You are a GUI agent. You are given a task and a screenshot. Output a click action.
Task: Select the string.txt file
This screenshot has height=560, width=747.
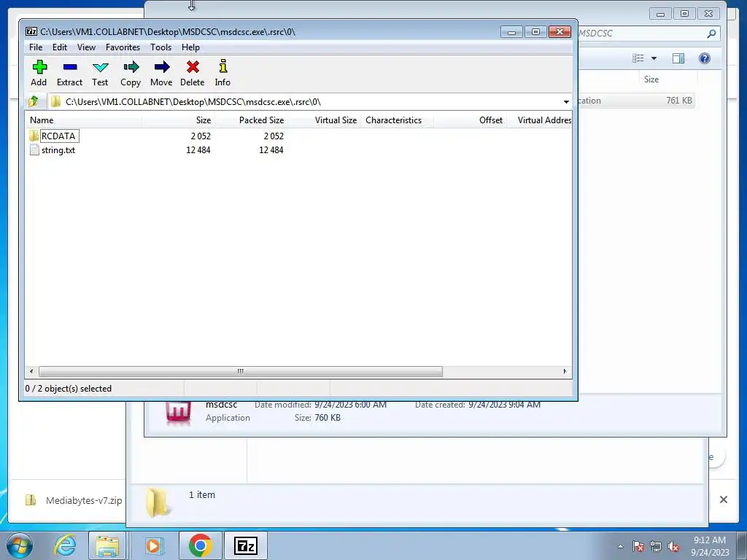[53, 150]
